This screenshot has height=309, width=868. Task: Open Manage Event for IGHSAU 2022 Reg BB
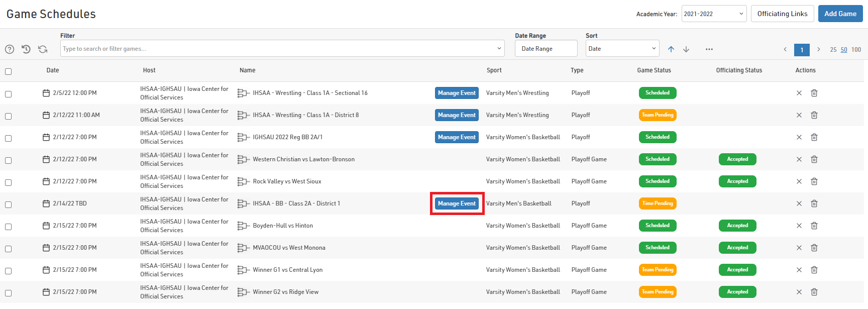(457, 137)
